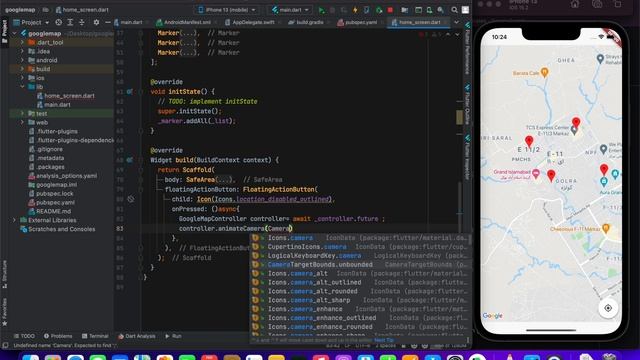Open the user avatar icon at toolbar end
This screenshot has width=640, height=360.
point(465,10)
